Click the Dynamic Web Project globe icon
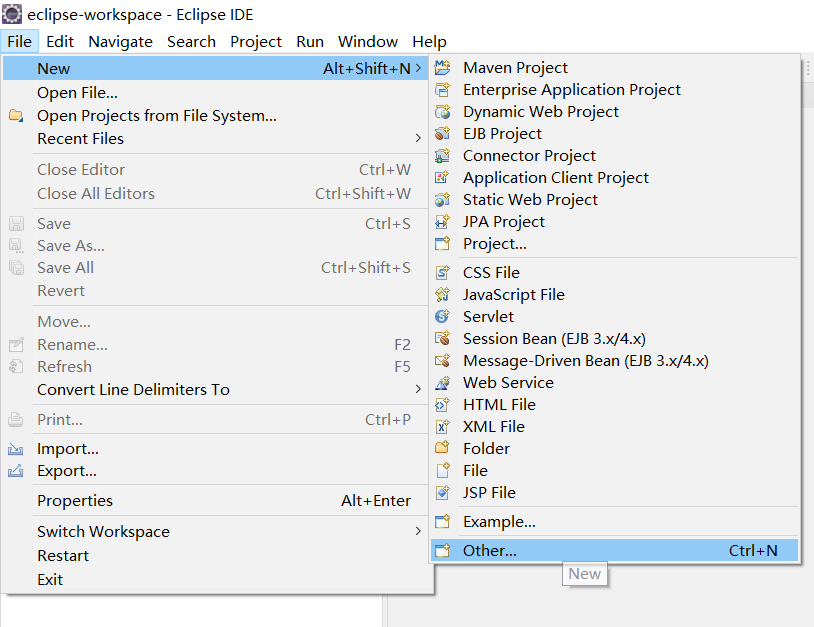The width and height of the screenshot is (814, 627). click(442, 112)
